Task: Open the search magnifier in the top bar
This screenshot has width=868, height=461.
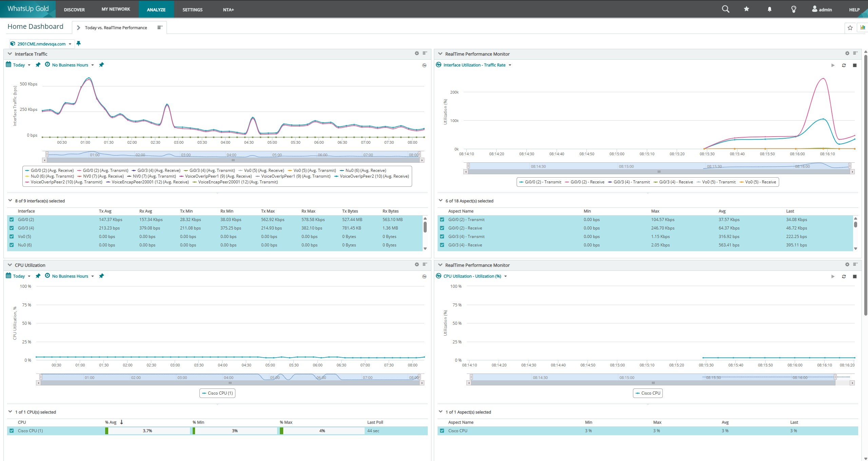Action: (x=725, y=9)
